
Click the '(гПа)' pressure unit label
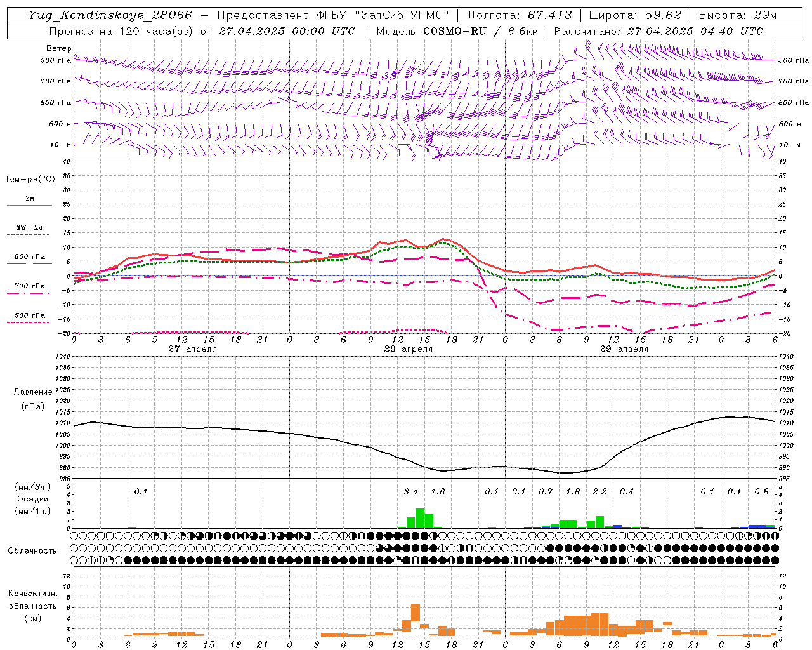tap(33, 407)
